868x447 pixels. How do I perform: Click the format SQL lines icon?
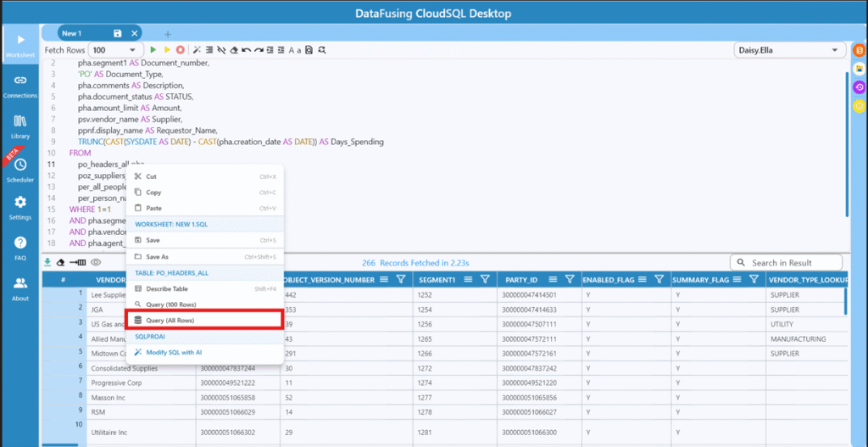209,50
